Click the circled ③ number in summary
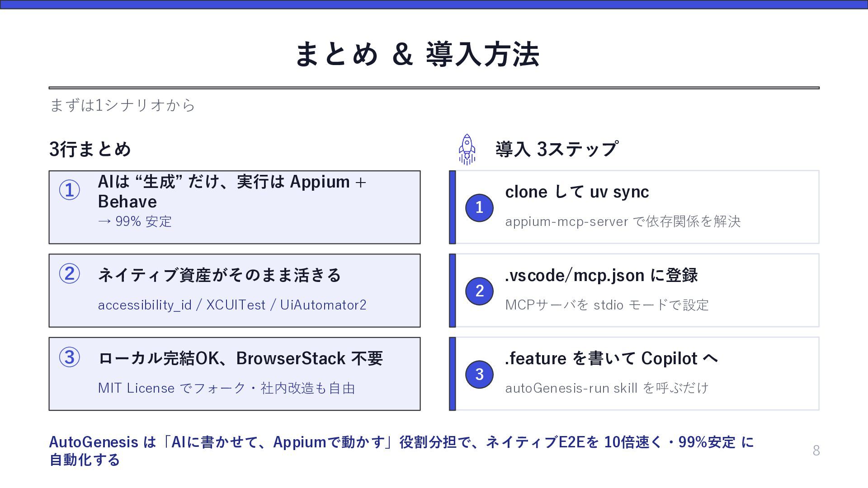The width and height of the screenshot is (868, 488). 70,357
